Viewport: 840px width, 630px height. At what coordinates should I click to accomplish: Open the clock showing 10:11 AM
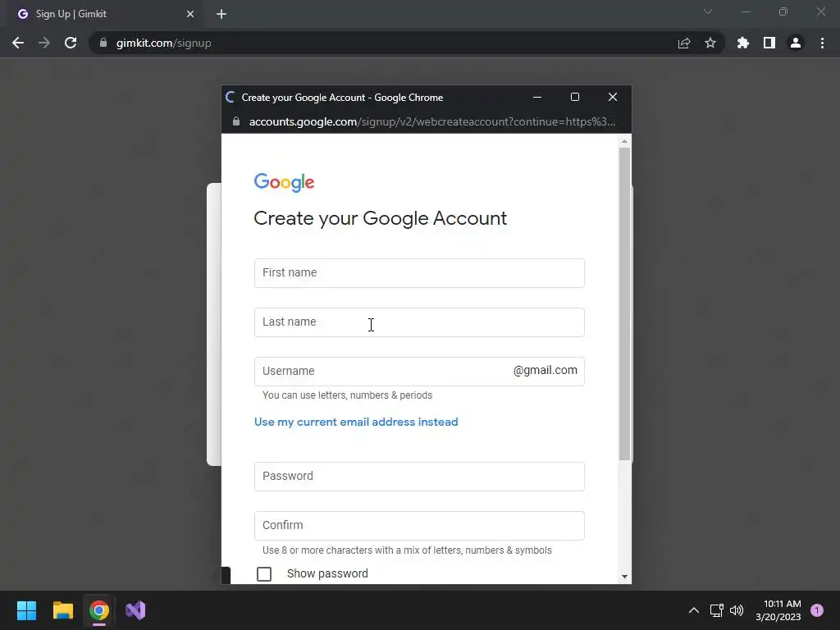[778, 610]
